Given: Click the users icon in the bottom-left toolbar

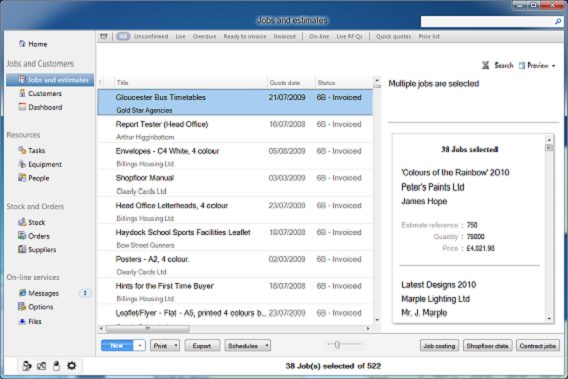Looking at the screenshot, I should (x=26, y=366).
